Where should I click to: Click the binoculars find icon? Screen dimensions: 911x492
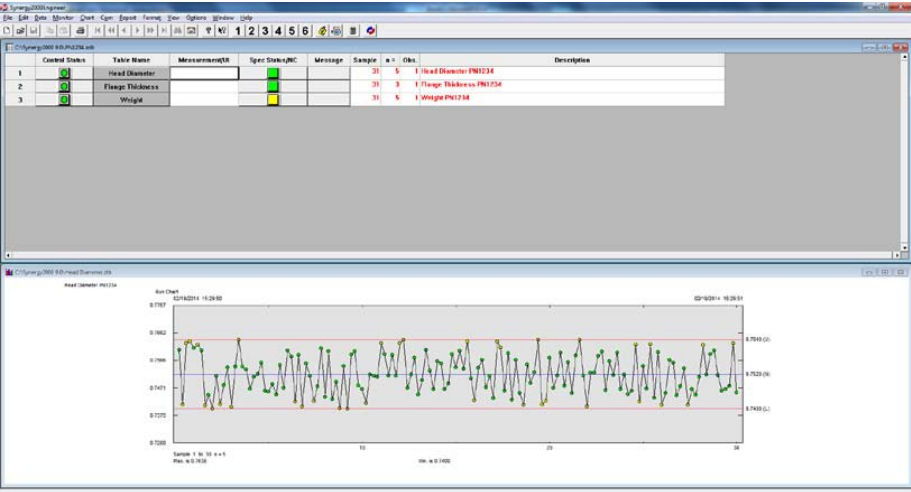pos(177,30)
